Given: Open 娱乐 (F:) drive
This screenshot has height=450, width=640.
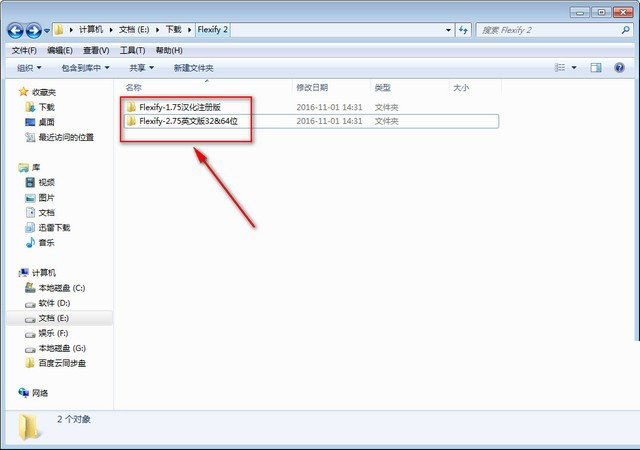Looking at the screenshot, I should coord(53,333).
